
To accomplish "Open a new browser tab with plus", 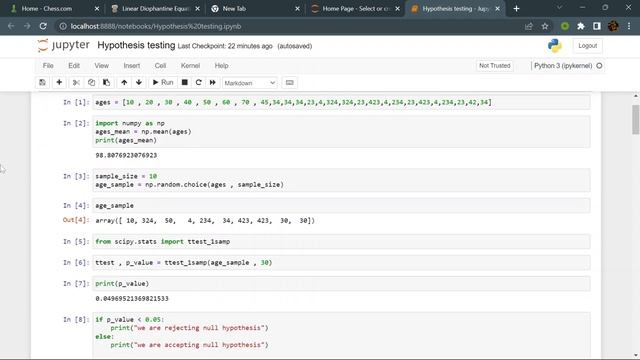I will coord(516,9).
